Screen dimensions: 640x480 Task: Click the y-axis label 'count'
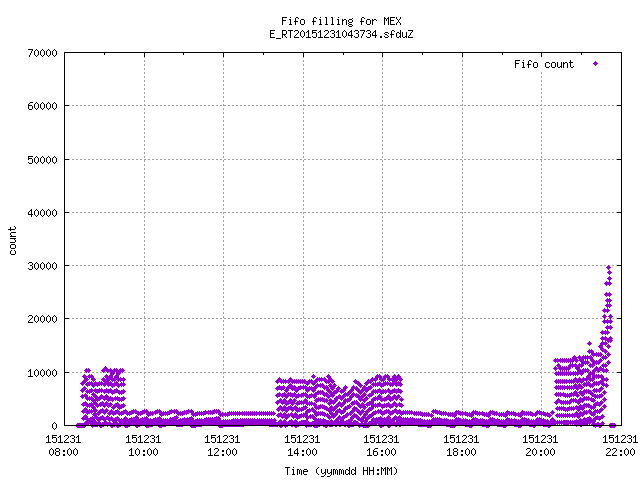[13, 241]
